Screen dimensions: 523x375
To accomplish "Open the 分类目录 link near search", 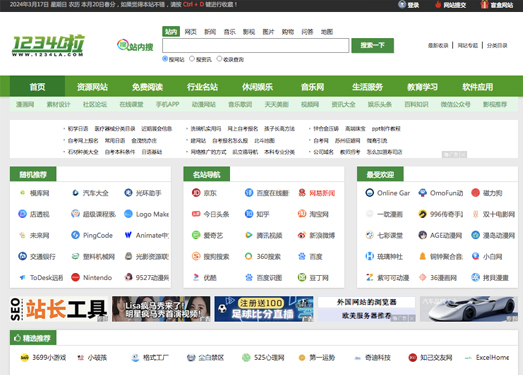I will click(497, 45).
